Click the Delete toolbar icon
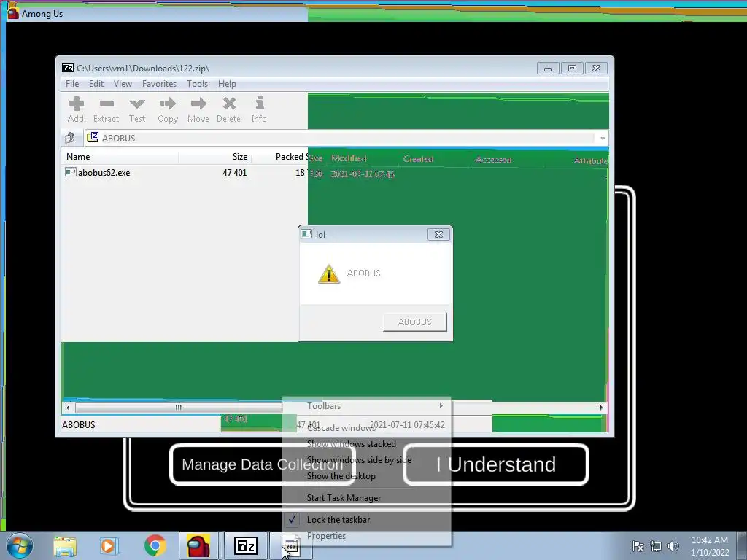Viewport: 747px width, 560px height. click(x=228, y=109)
